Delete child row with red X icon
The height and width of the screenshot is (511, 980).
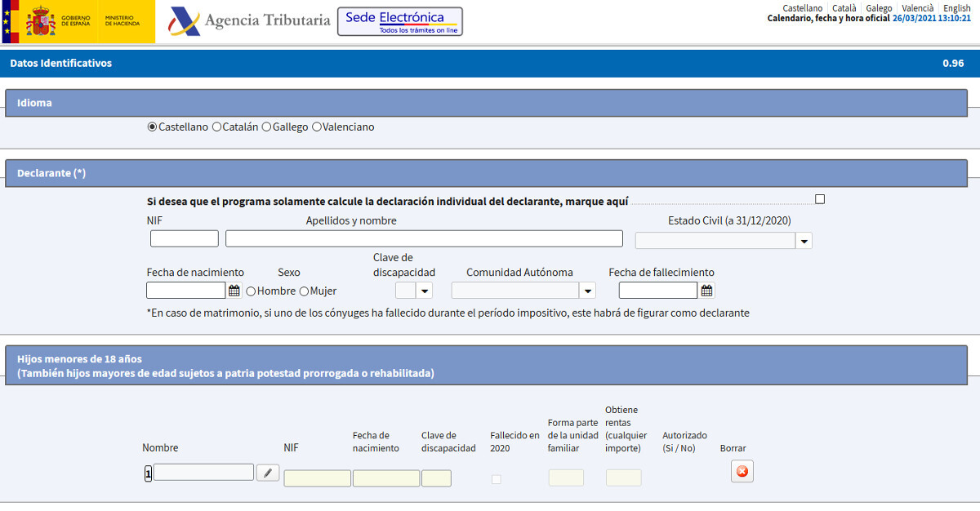(x=742, y=472)
